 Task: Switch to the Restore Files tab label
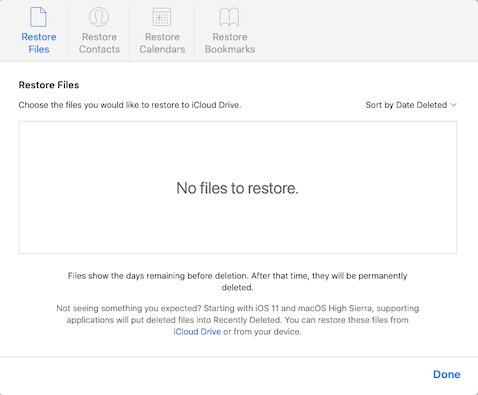(x=39, y=43)
